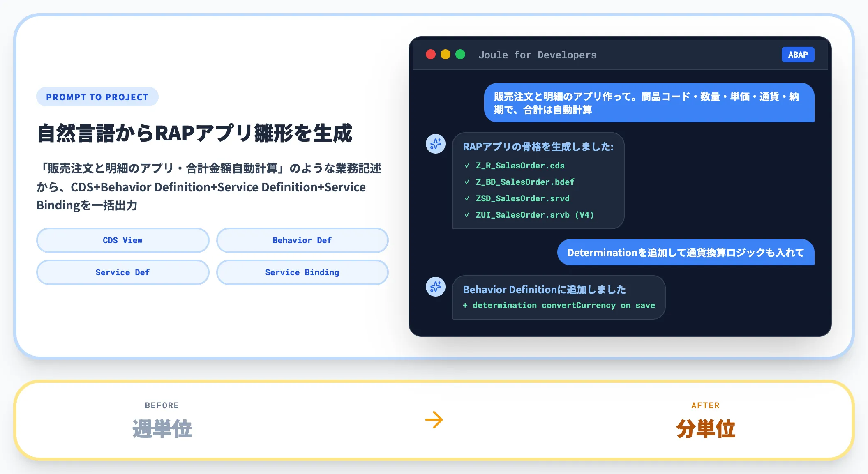Image resolution: width=868 pixels, height=474 pixels.
Task: Select the Service Def pill
Action: pyautogui.click(x=122, y=272)
